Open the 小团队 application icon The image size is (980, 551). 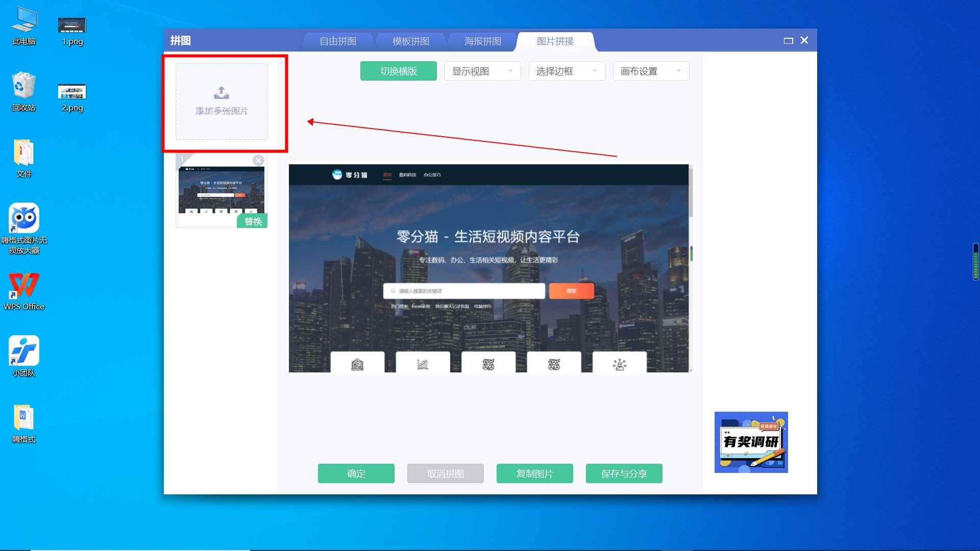pos(23,352)
